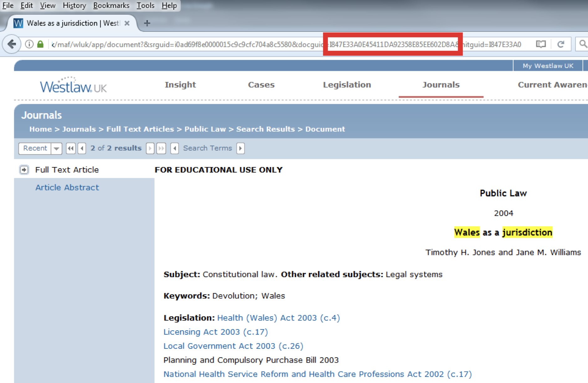
Task: Click the site information icon in address bar
Action: (x=29, y=44)
